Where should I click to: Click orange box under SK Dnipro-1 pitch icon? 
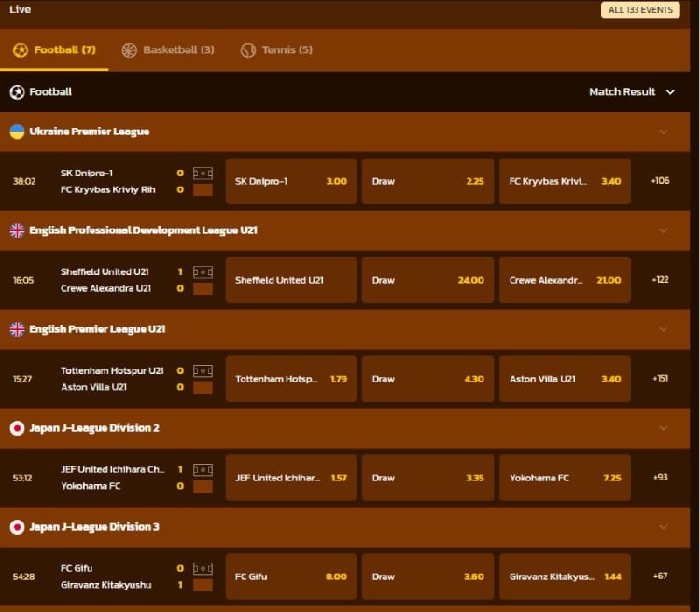(203, 190)
